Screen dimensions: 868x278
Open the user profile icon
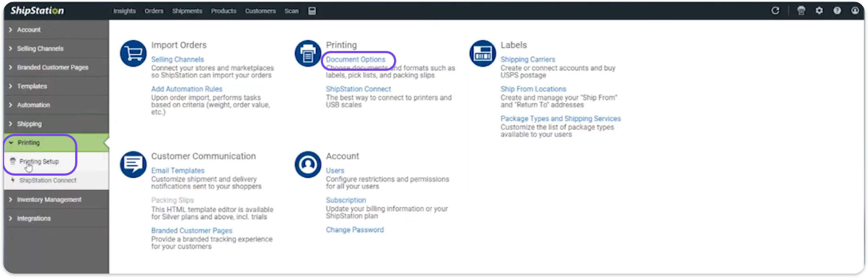[855, 11]
